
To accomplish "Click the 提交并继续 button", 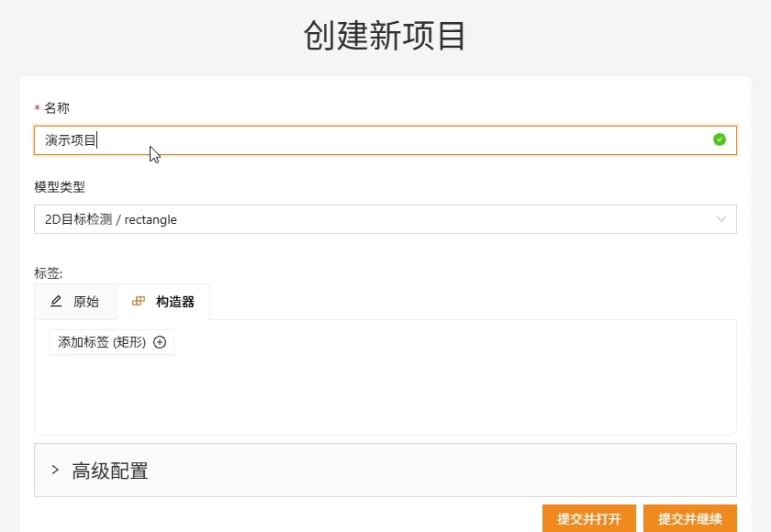I will [x=690, y=518].
